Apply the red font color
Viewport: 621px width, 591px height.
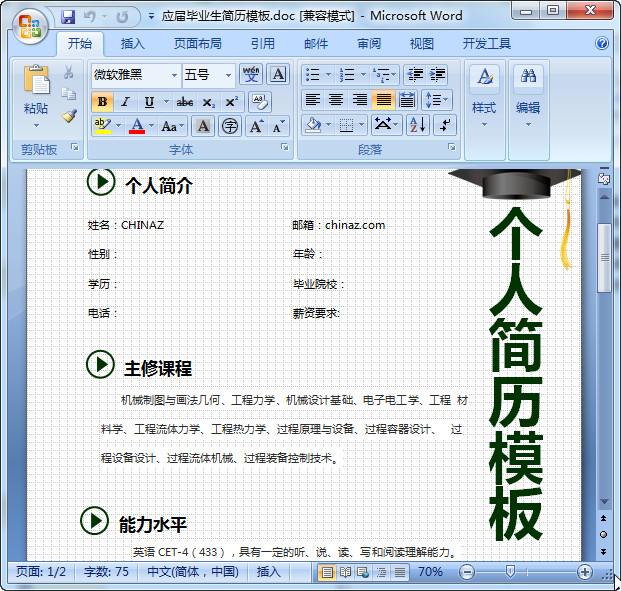click(137, 126)
